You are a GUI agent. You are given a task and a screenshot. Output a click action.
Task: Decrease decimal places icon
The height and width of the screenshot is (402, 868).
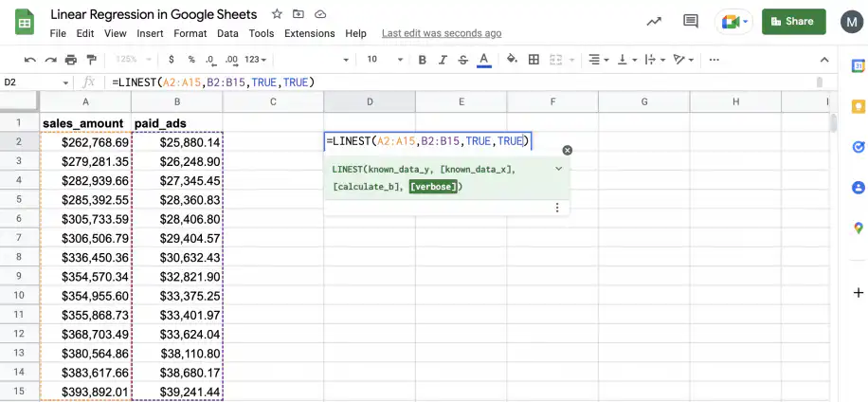pos(210,59)
